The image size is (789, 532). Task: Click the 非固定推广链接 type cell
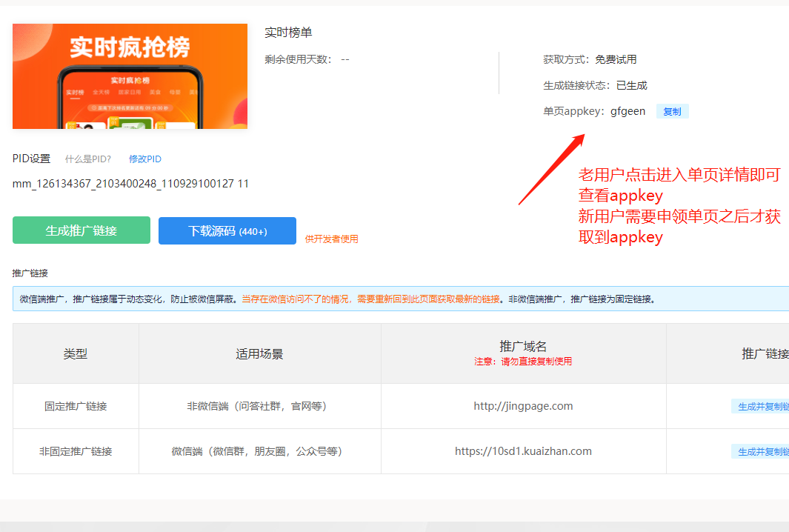(x=76, y=451)
